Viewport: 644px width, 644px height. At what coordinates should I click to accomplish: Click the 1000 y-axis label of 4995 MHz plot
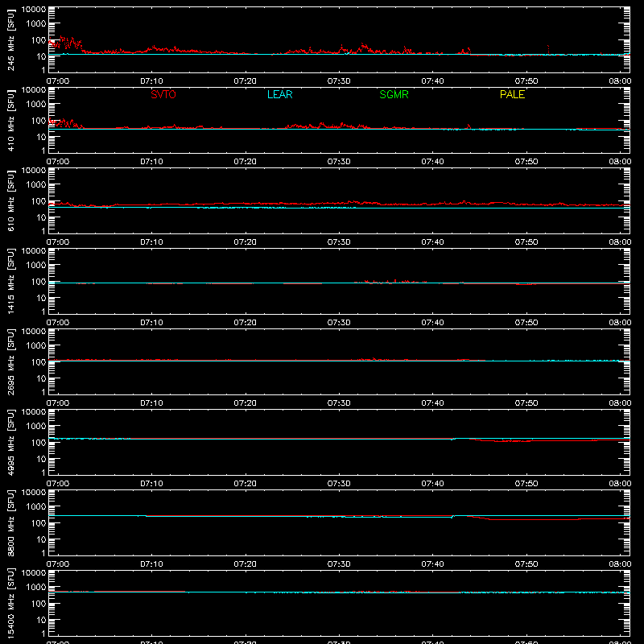[36, 427]
